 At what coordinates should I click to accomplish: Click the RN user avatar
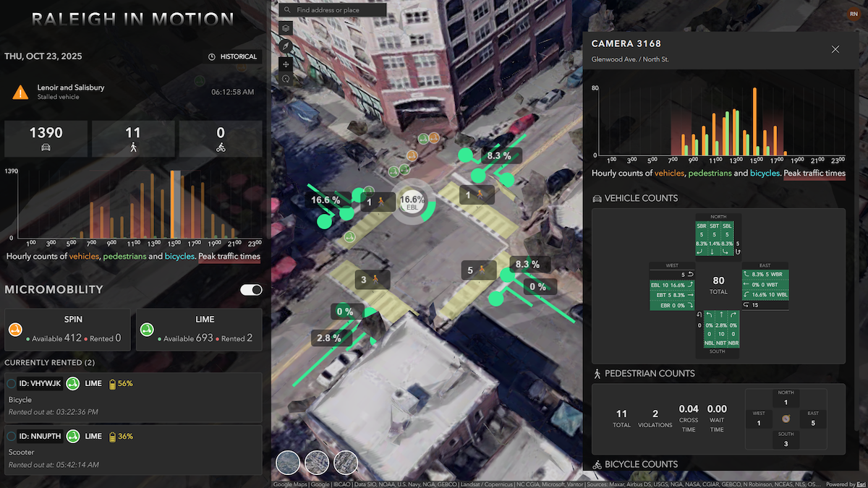pos(853,14)
